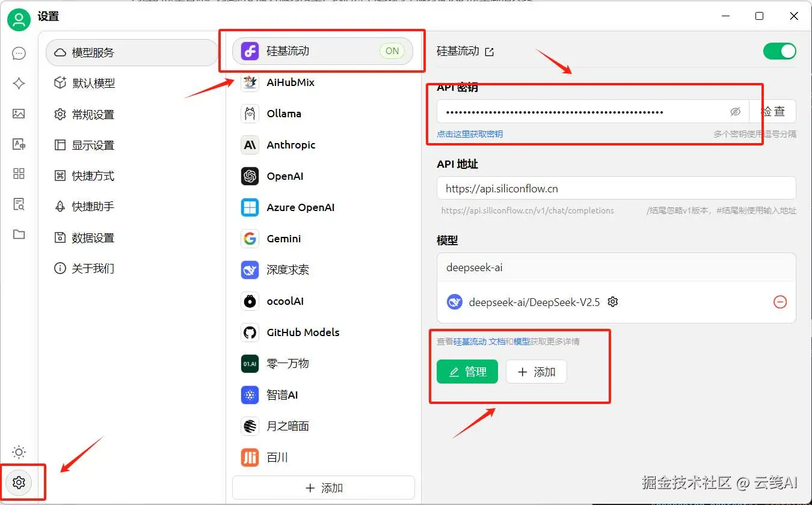This screenshot has width=812, height=505.
Task: Open the chat assistant sidebar icon
Action: click(19, 54)
